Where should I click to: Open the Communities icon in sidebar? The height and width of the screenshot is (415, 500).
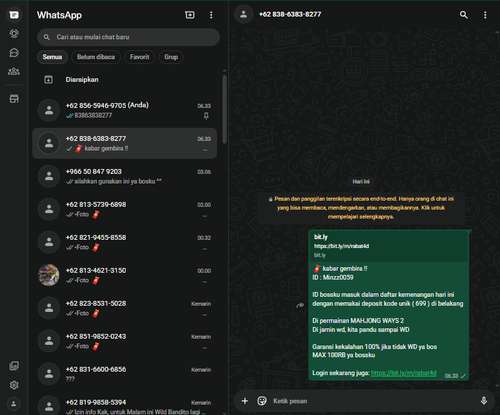[14, 71]
